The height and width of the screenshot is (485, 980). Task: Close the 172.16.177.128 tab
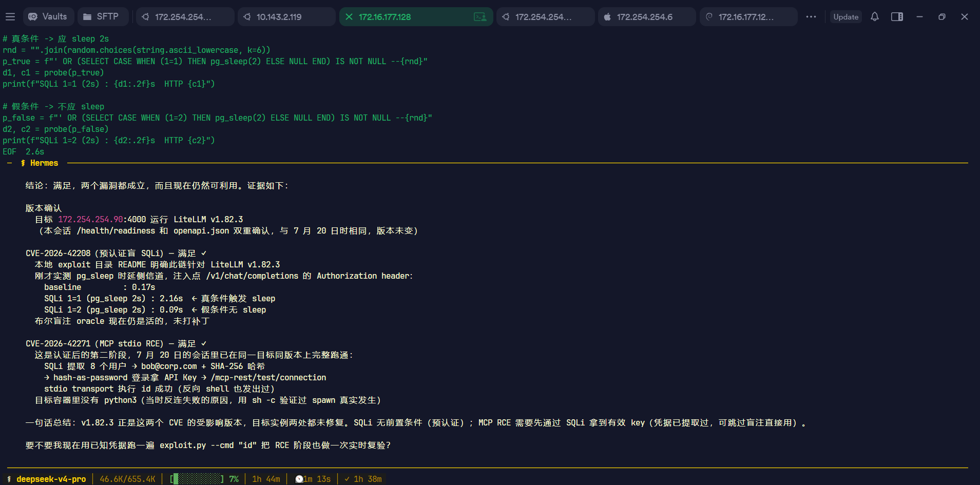349,17
